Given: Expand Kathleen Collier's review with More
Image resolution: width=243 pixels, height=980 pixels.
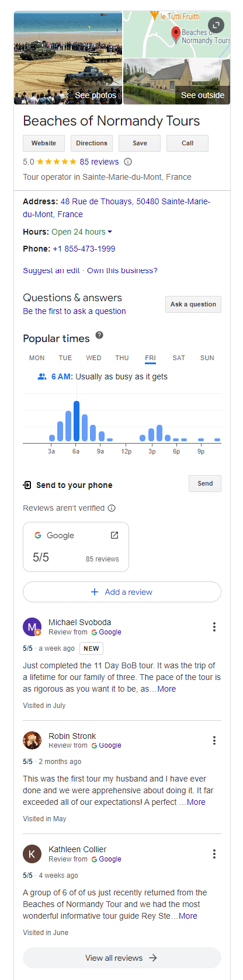Looking at the screenshot, I should click(188, 916).
